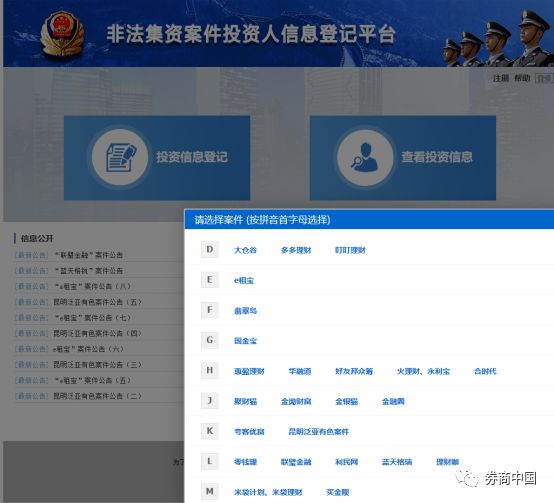This screenshot has width=554, height=503.
Task: Open 昆明泛亚有色案件公告（二） announcement
Action: coord(98,396)
